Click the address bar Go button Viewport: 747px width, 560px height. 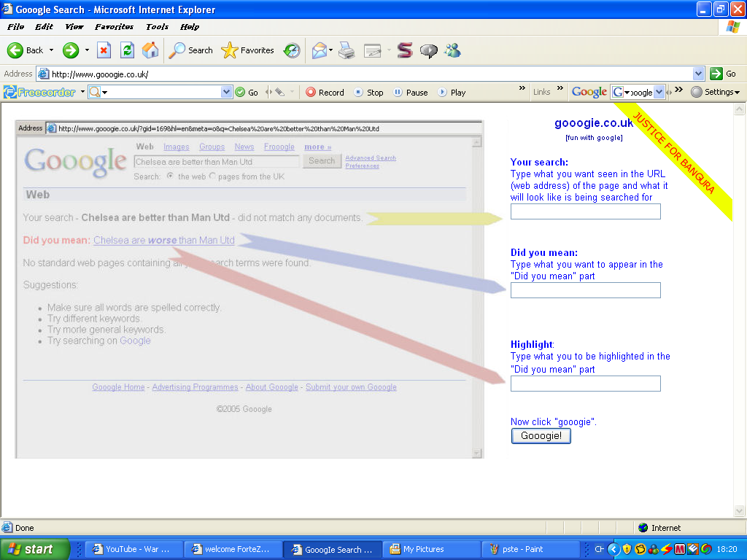tap(723, 74)
